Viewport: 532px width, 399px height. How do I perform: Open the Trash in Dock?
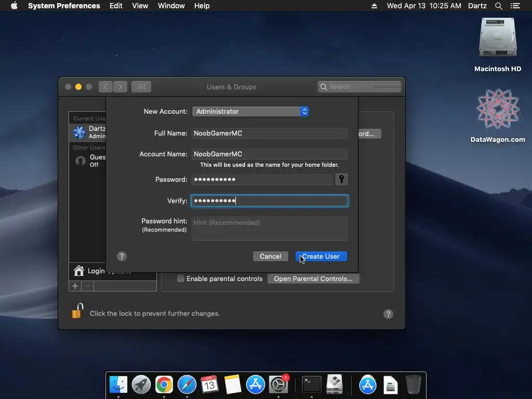tap(413, 385)
